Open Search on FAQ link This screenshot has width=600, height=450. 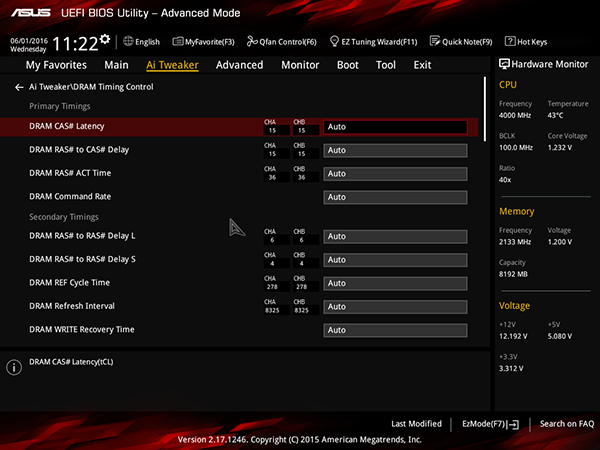coord(567,424)
